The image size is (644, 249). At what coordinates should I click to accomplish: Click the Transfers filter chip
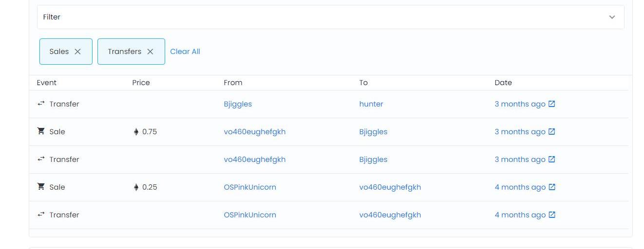click(124, 52)
